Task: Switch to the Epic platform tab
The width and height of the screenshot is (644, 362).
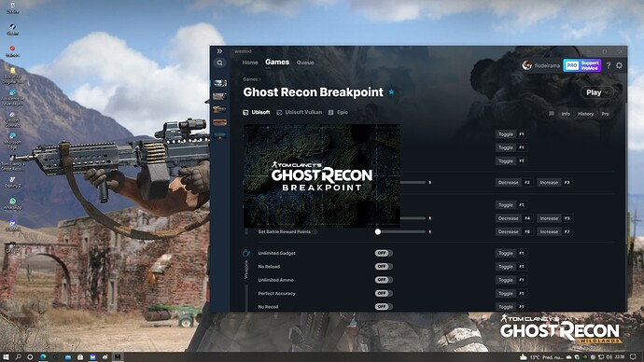Action: click(338, 112)
